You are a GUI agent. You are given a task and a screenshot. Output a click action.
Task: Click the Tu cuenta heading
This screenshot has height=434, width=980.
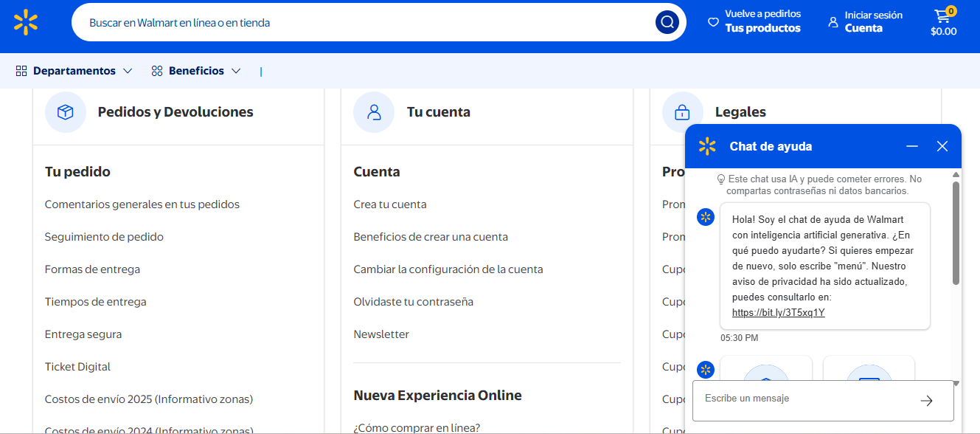(439, 112)
